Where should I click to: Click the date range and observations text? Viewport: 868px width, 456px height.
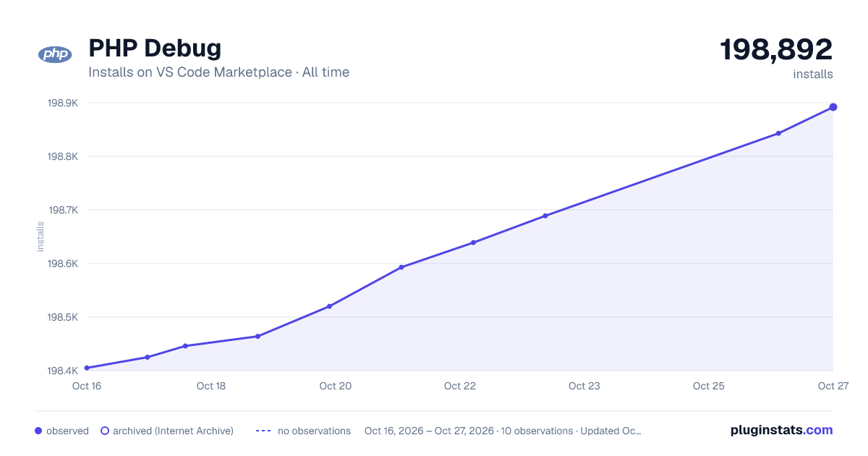503,431
